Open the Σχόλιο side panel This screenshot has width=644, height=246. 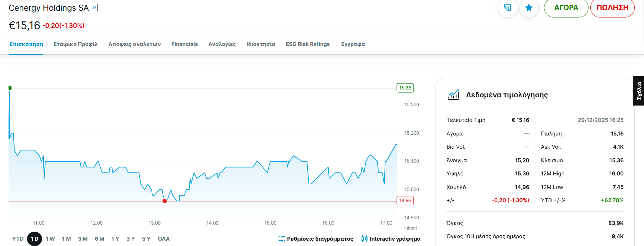pos(639,91)
